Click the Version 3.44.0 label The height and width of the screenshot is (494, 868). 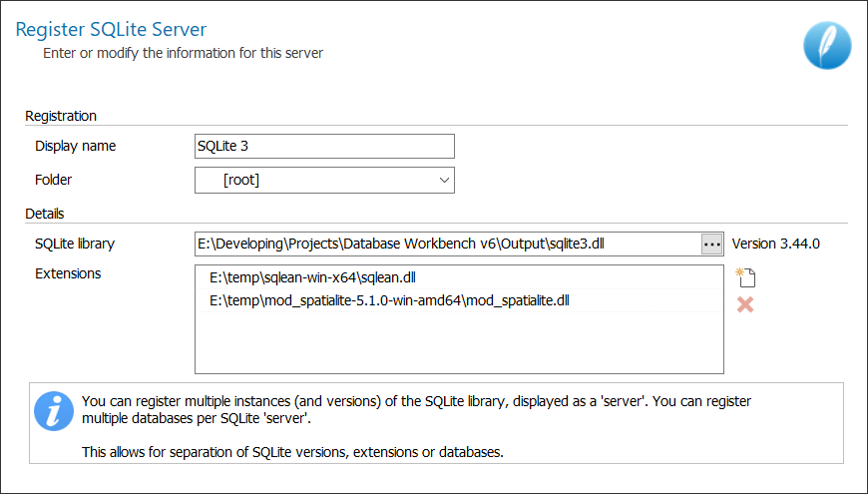[x=775, y=244]
